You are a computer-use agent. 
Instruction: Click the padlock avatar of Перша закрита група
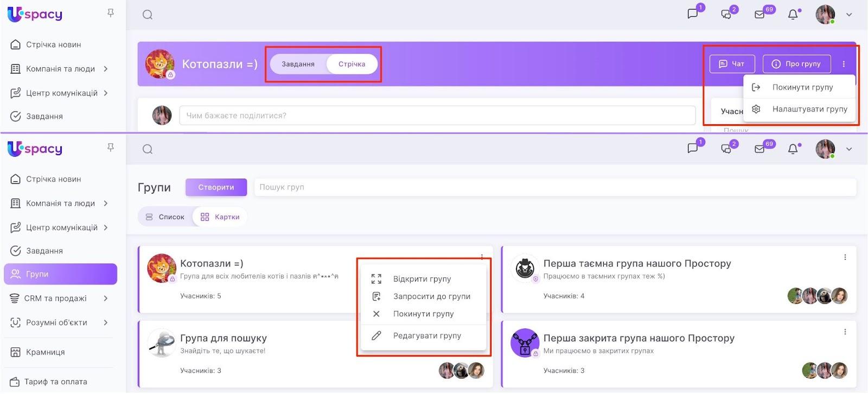[x=525, y=342]
